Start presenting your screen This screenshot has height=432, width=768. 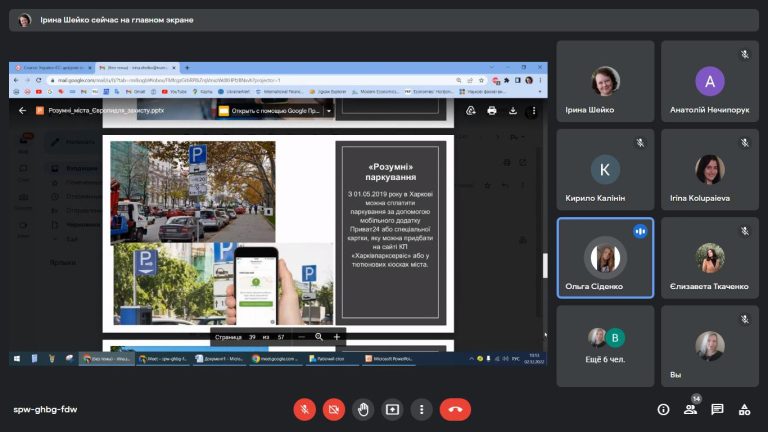point(392,409)
